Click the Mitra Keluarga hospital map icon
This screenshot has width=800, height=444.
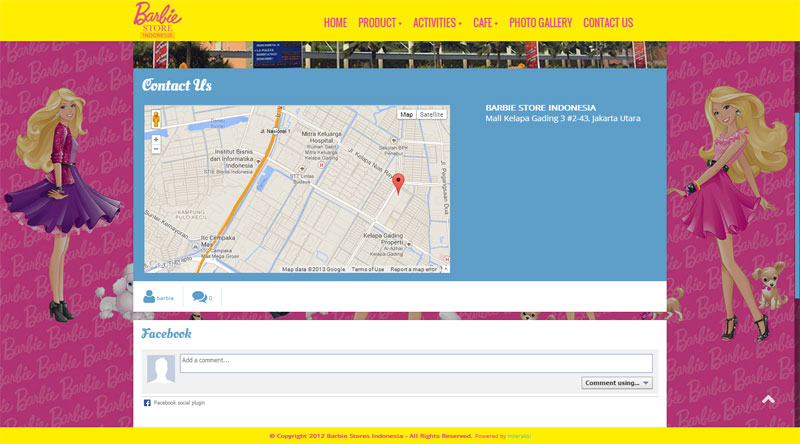(x=321, y=165)
